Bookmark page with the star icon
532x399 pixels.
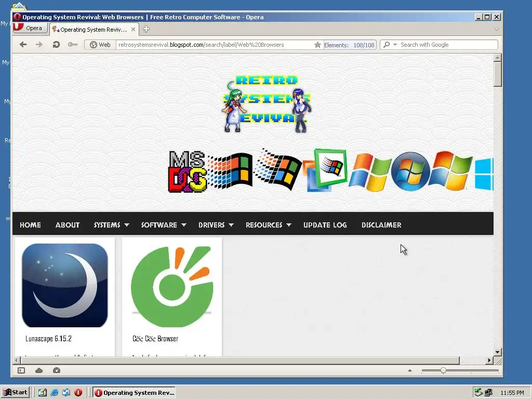317,45
